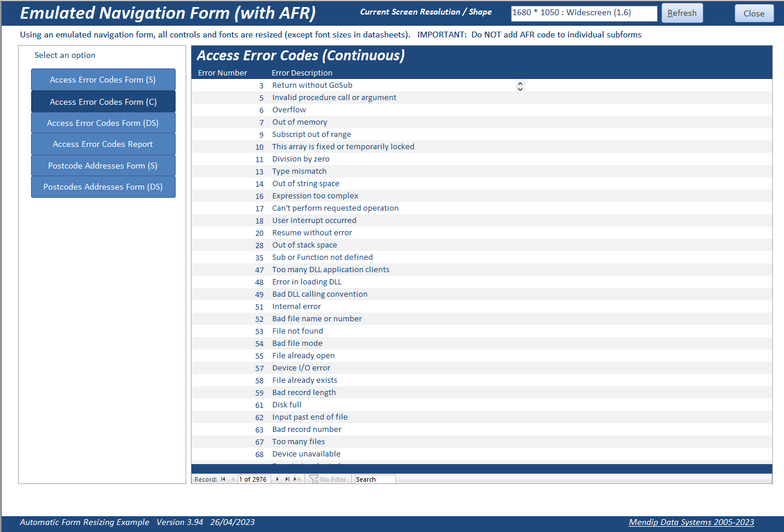Viewport: 784px width, 532px height.
Task: Go to first record navigation icon
Action: pyautogui.click(x=223, y=479)
